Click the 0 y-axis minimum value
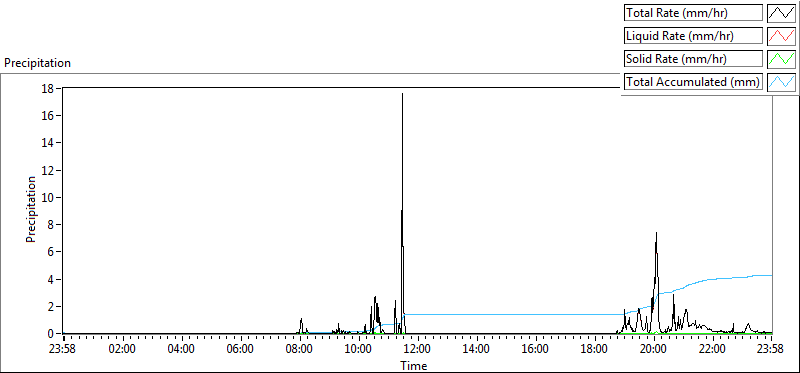This screenshot has height=373, width=800. pos(52,334)
